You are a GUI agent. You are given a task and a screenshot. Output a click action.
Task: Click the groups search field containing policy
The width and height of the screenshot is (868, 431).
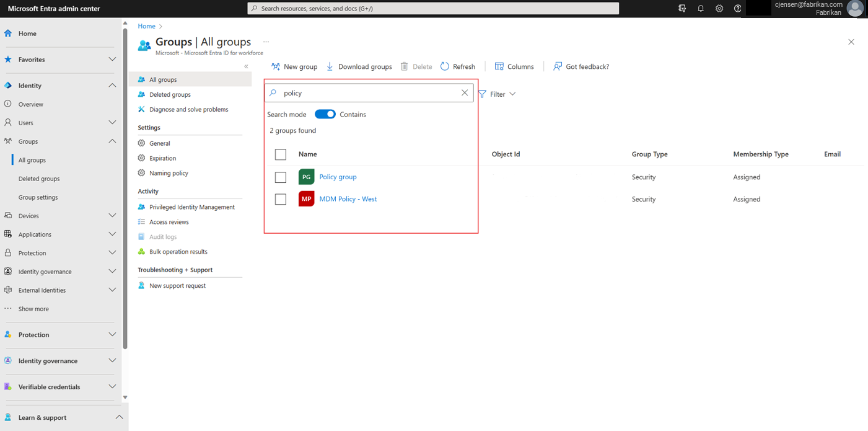369,93
